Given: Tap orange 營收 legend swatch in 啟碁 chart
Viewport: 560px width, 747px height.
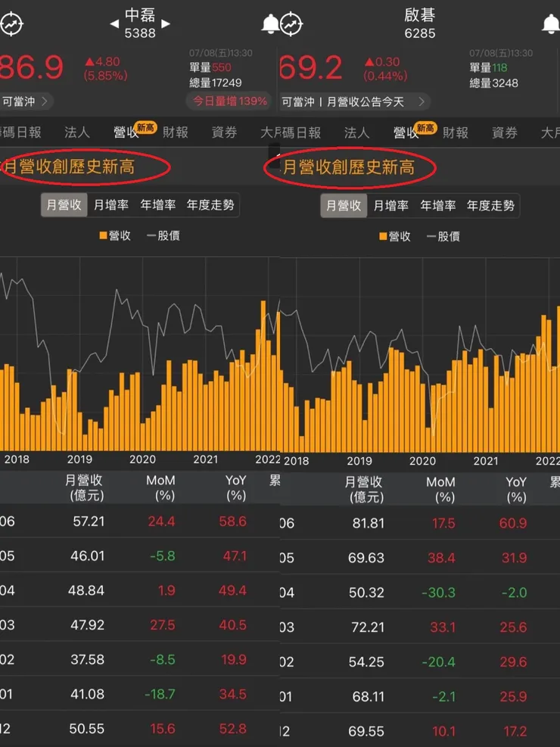Looking at the screenshot, I should [x=383, y=236].
